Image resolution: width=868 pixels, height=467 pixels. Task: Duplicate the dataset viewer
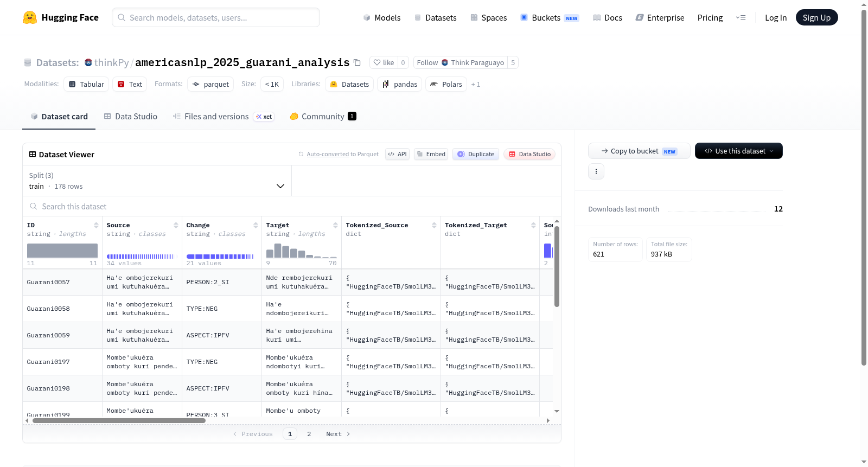[476, 154]
